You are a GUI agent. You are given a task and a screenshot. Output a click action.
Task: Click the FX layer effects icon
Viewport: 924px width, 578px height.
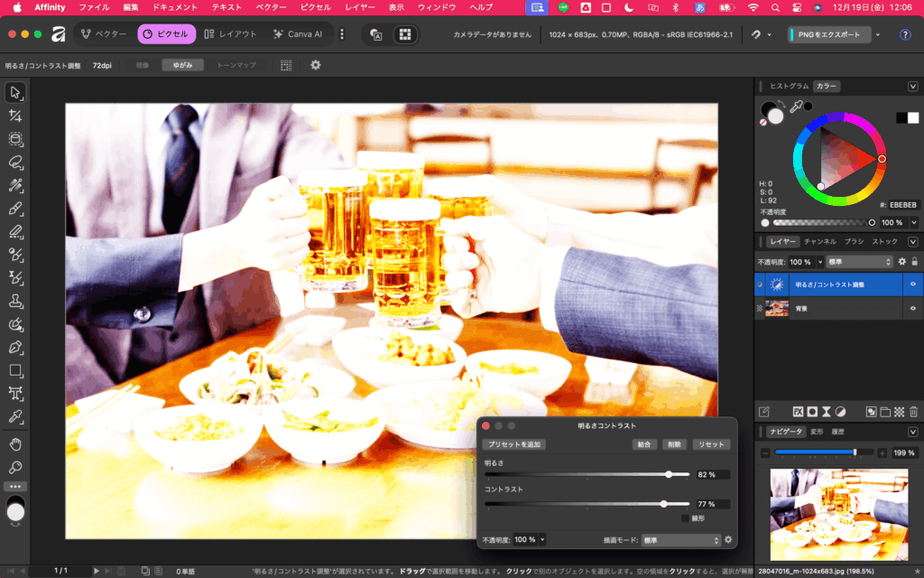(798, 412)
